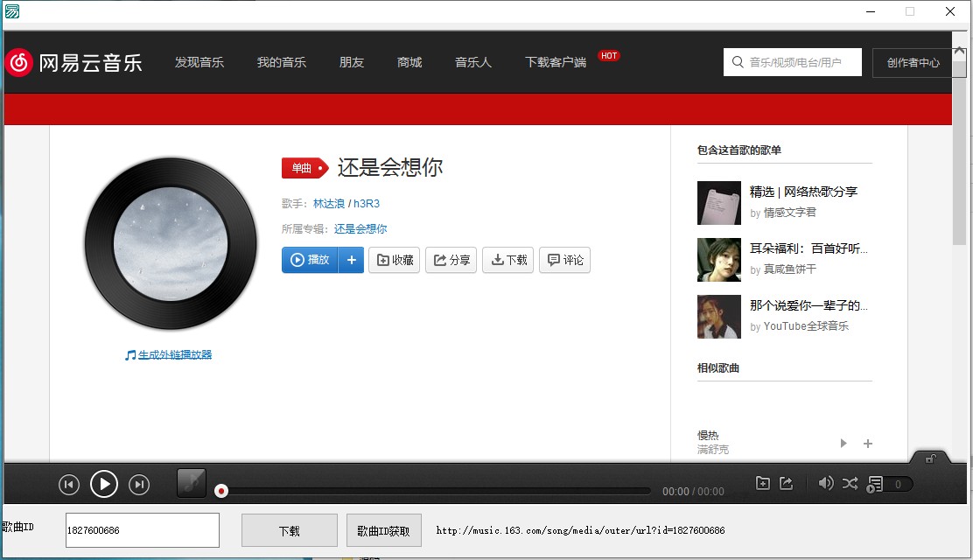
Task: Switch to the 音乐人 tab
Action: [472, 62]
